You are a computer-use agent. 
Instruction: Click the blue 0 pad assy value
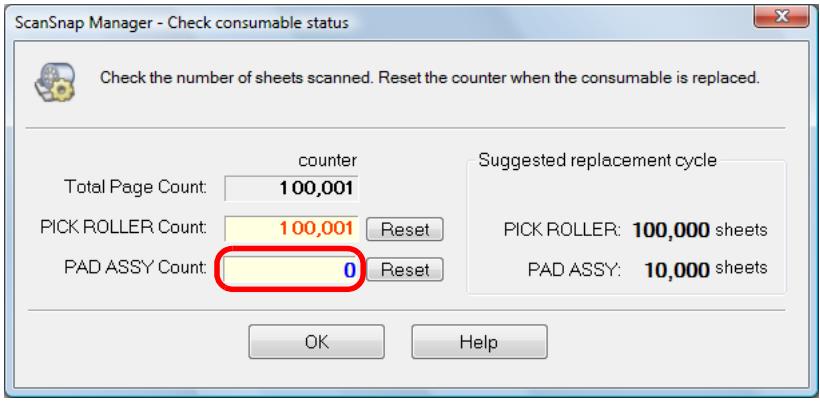(x=349, y=270)
